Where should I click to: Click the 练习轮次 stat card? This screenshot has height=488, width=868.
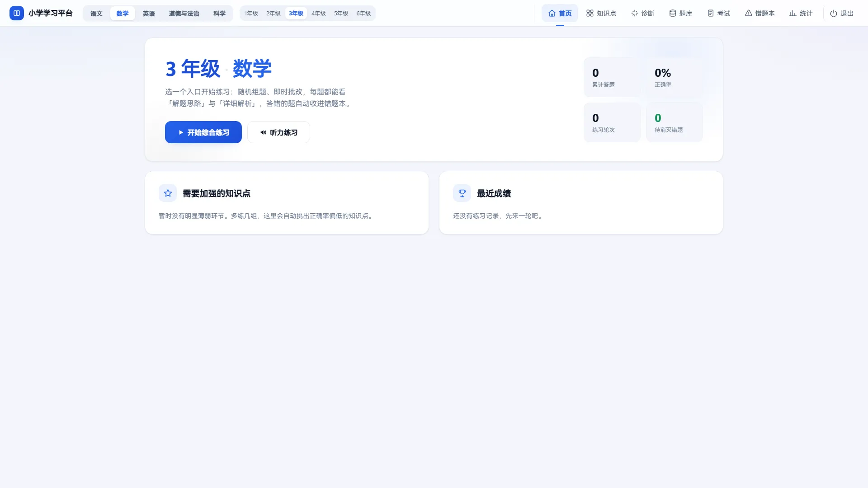coord(612,122)
